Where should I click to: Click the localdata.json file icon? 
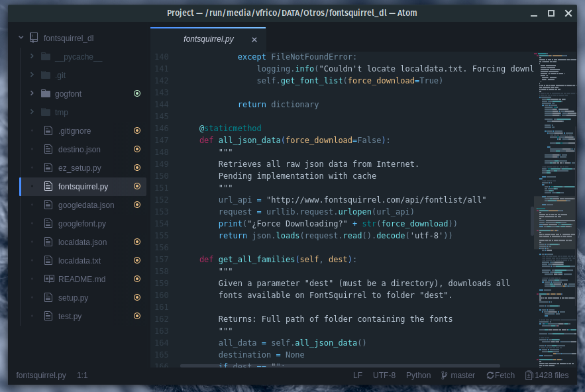48,242
